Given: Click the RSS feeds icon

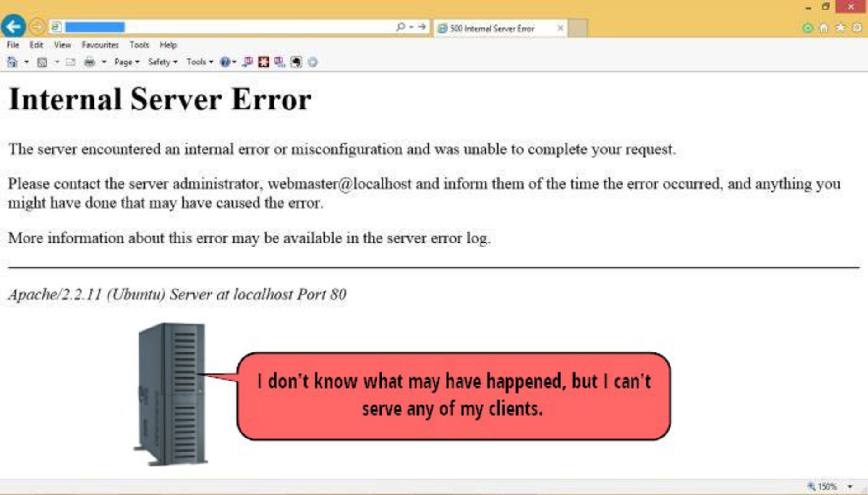Looking at the screenshot, I should [x=42, y=62].
